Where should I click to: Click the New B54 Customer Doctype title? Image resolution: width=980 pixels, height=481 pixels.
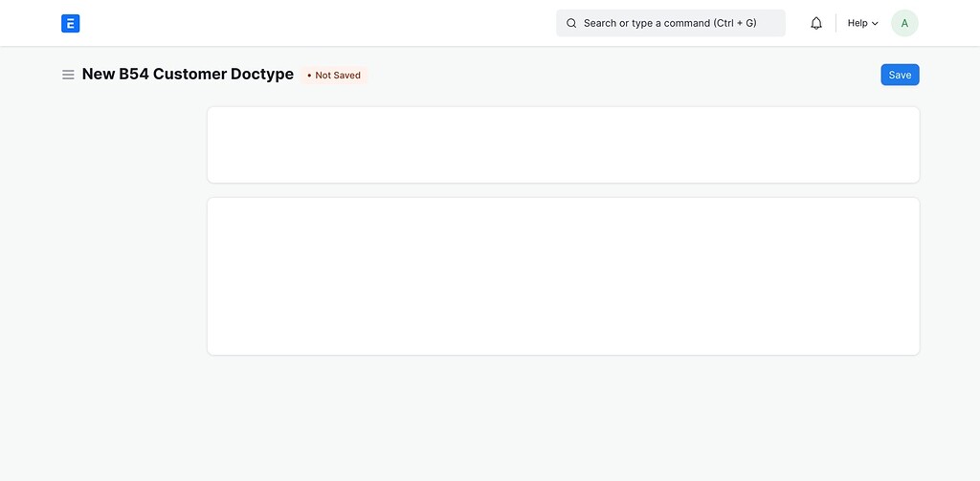(188, 75)
